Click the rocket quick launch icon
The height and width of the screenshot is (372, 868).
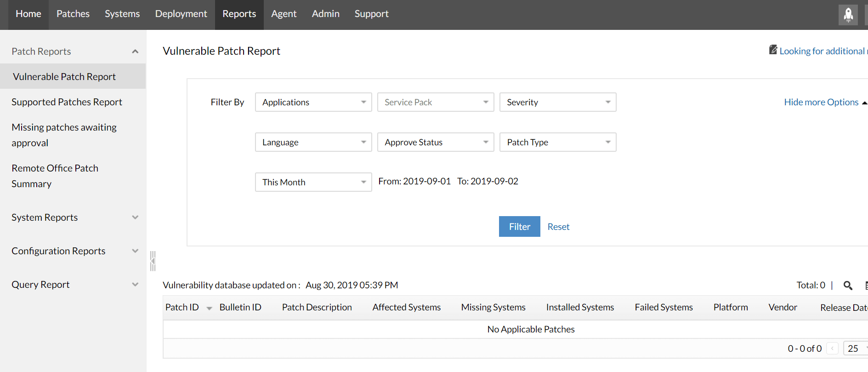click(x=848, y=15)
